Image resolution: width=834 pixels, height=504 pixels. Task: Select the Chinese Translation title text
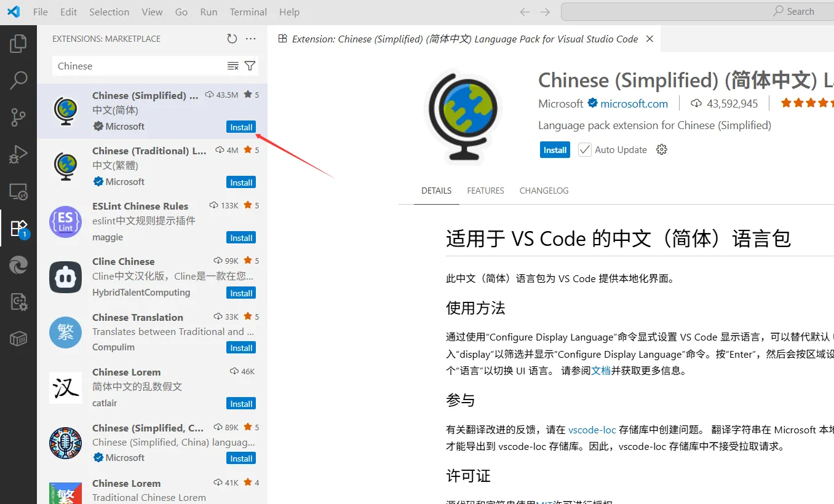click(x=138, y=317)
